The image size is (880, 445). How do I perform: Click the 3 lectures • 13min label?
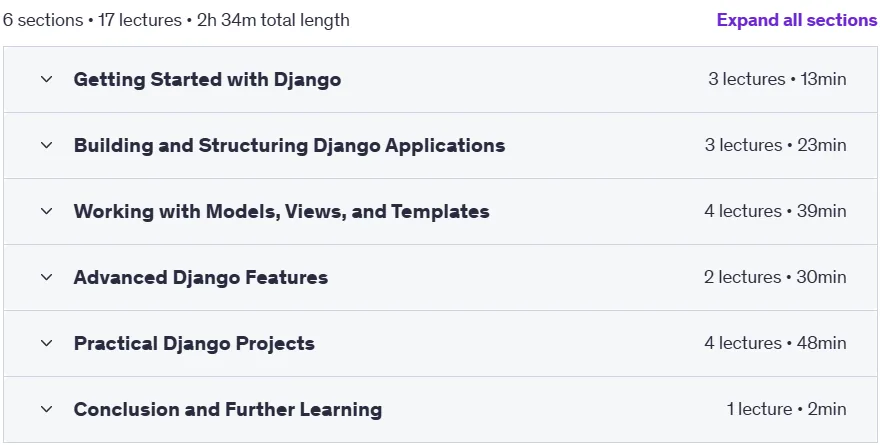tap(777, 79)
